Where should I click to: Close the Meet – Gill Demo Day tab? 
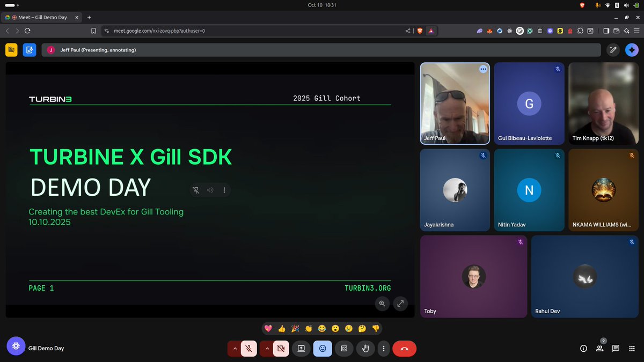click(x=76, y=17)
